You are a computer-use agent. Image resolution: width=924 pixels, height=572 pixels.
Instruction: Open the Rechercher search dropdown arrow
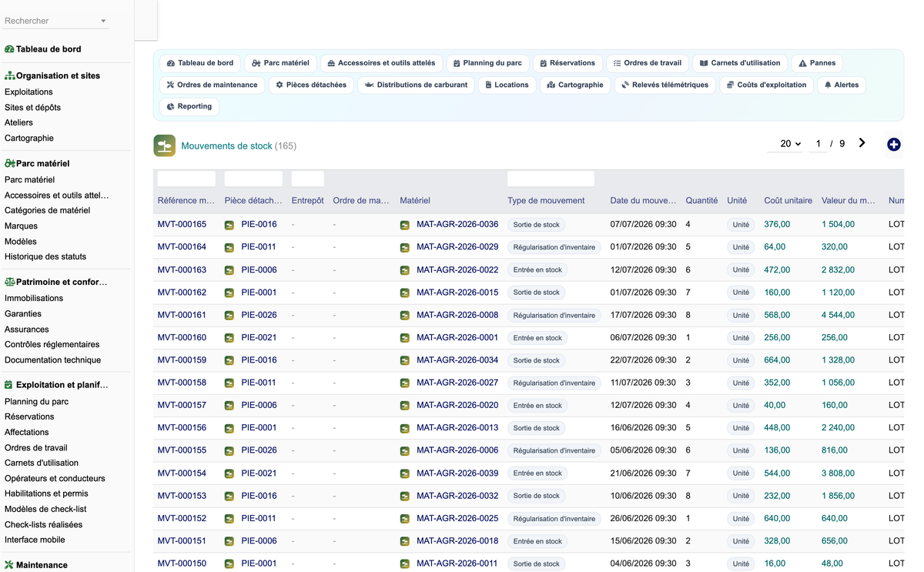[x=103, y=22]
